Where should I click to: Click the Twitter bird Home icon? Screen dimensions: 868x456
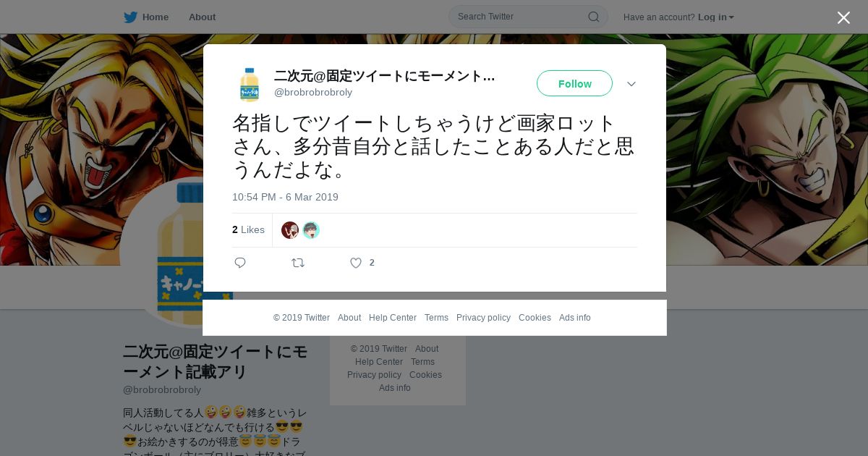coord(130,17)
